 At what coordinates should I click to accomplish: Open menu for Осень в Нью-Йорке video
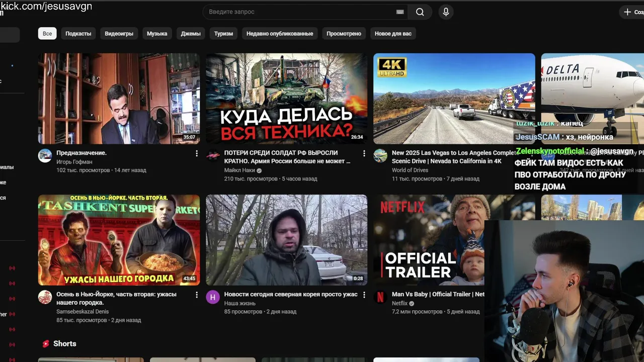(197, 295)
